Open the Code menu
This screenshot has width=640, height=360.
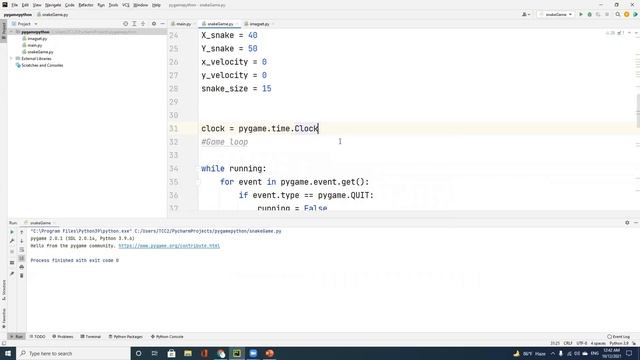pyautogui.click(x=70, y=5)
